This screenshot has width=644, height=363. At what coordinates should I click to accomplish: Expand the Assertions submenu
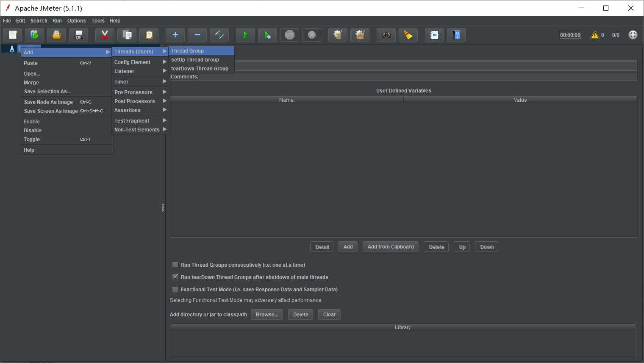click(140, 110)
